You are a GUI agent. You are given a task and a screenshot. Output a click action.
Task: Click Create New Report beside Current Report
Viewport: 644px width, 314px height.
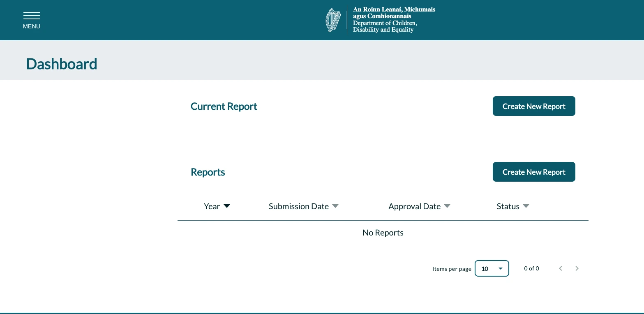[534, 106]
